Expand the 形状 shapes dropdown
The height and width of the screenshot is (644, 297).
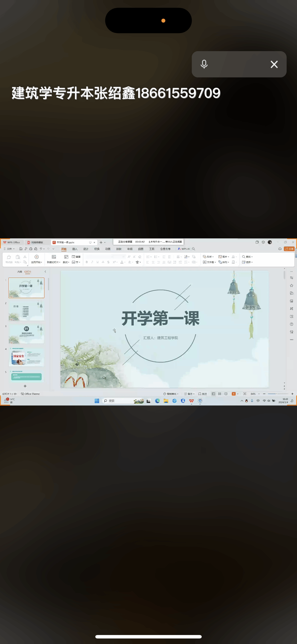point(209,257)
